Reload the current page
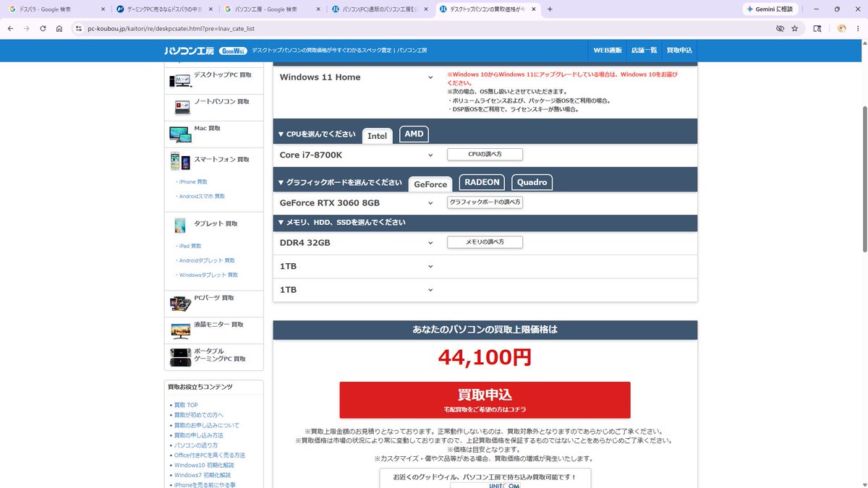Viewport: 868px width, 488px height. [x=43, y=28]
